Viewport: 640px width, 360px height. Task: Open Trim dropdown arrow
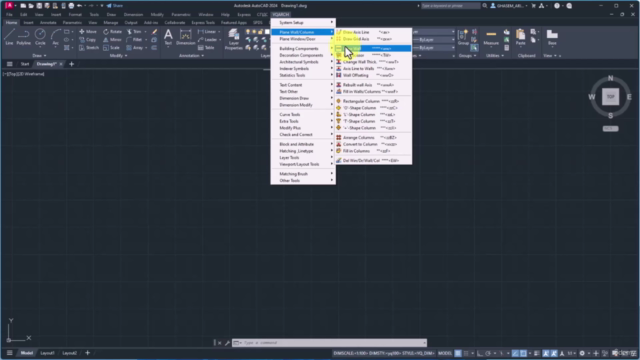[146, 31]
